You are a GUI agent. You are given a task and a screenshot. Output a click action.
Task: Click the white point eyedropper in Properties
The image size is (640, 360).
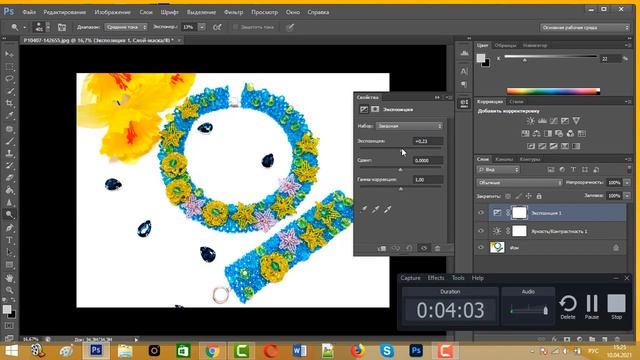click(387, 209)
